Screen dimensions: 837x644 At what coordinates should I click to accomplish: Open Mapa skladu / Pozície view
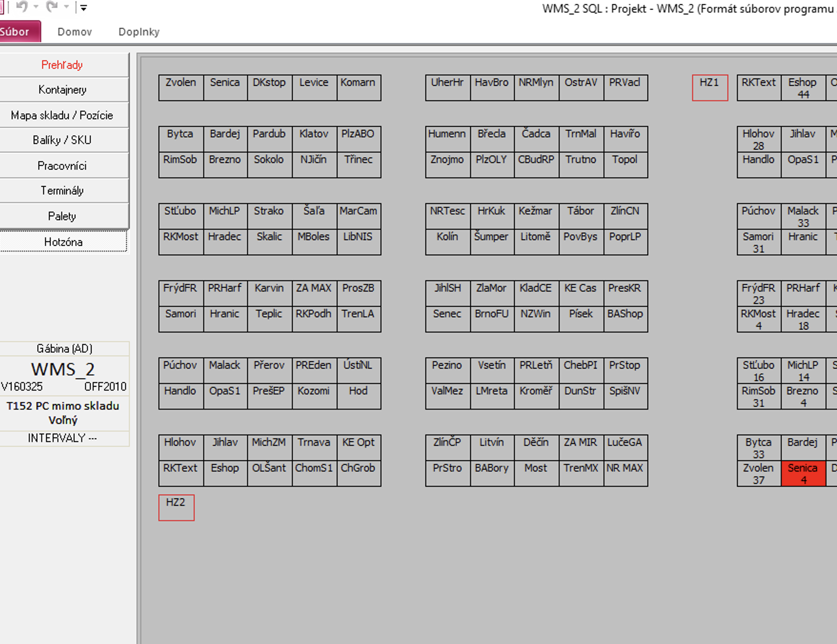[x=62, y=115]
